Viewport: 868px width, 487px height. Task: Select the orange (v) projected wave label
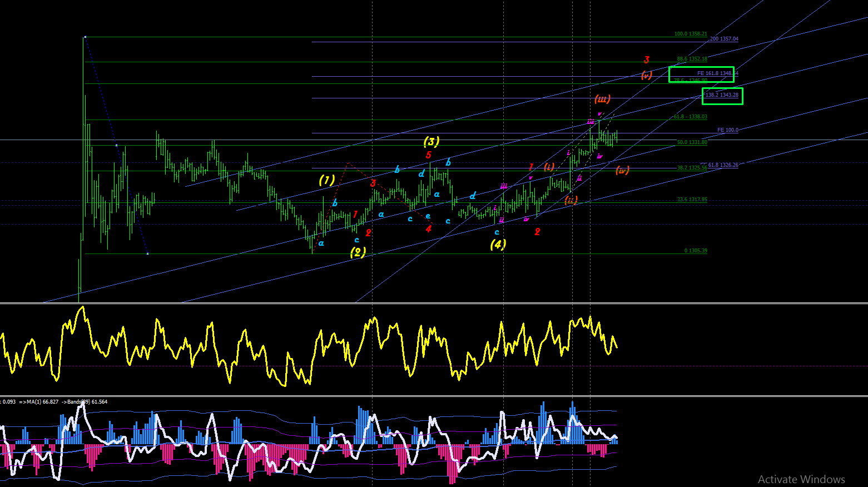pos(646,75)
